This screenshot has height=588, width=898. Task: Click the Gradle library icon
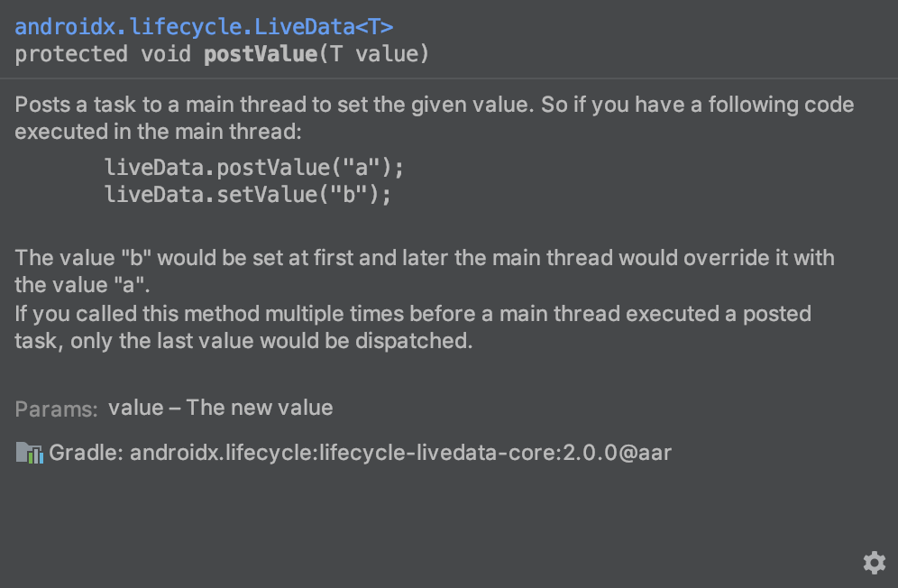pos(29,453)
